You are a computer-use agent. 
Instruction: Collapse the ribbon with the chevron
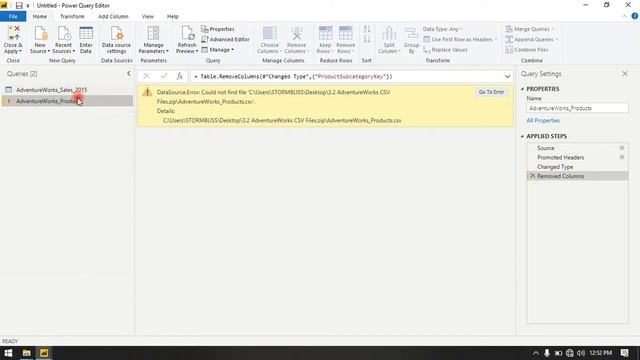624,16
